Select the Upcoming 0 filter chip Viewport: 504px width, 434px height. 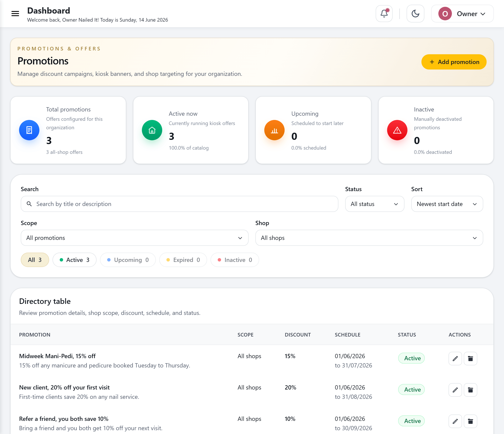click(128, 260)
